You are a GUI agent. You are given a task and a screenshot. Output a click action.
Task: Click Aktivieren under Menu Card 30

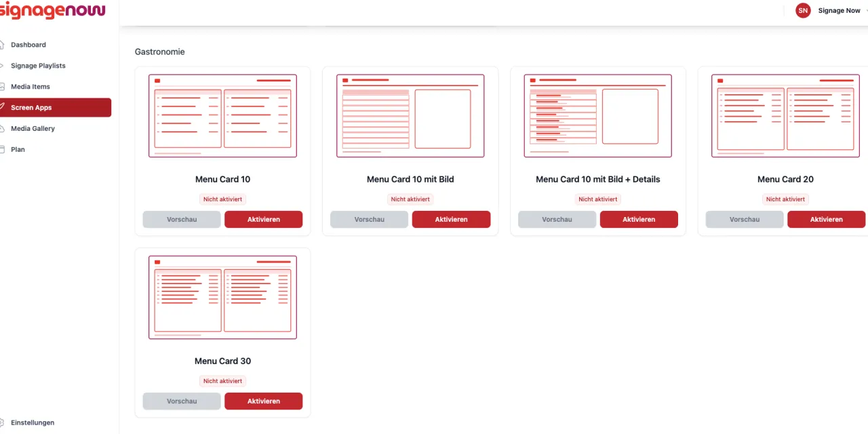pyautogui.click(x=264, y=401)
